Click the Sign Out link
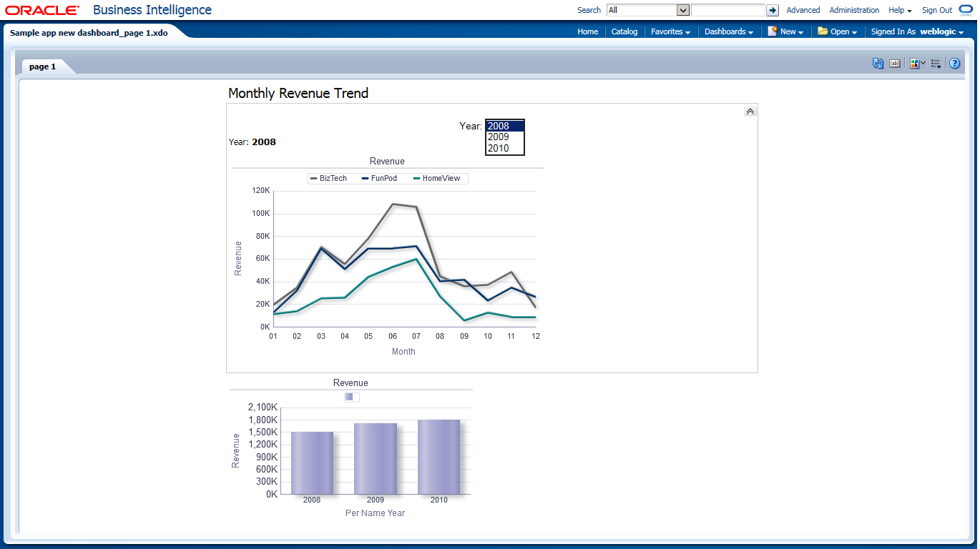Screen dimensions: 980x549 point(937,10)
